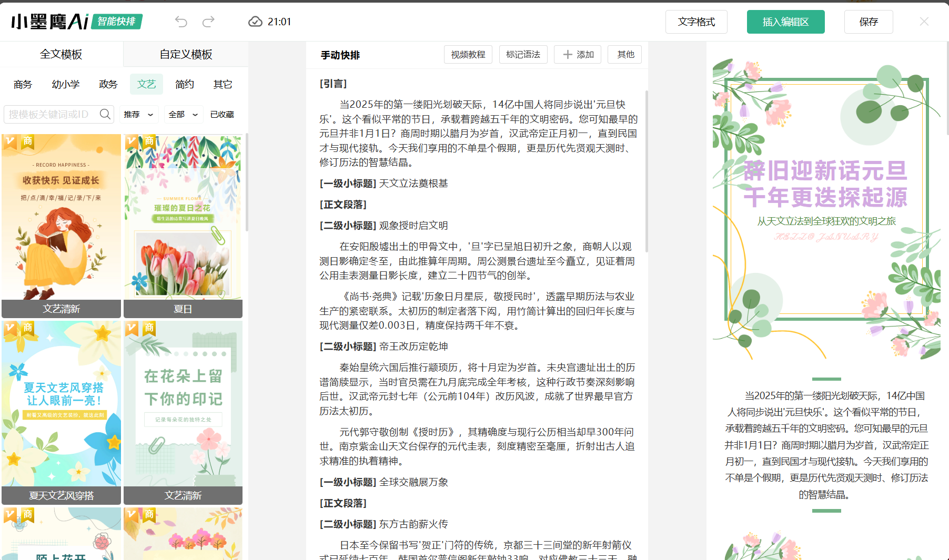Select the 商务 category filter
This screenshot has height=560, width=949.
[x=23, y=84]
